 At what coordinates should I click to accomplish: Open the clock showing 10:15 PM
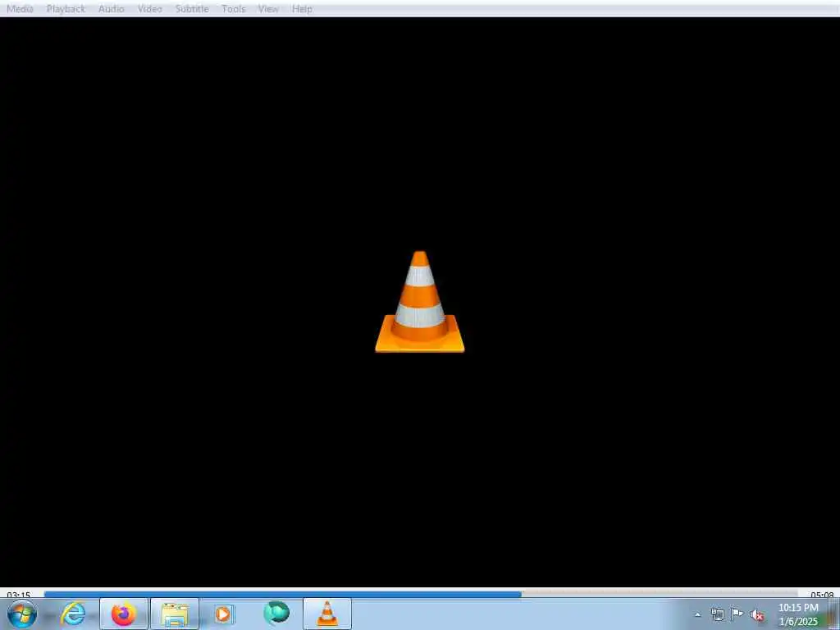(798, 614)
